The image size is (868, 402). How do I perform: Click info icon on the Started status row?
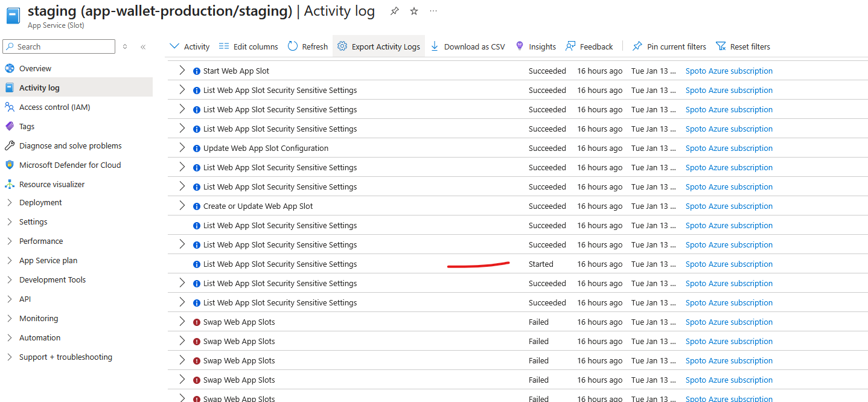196,264
